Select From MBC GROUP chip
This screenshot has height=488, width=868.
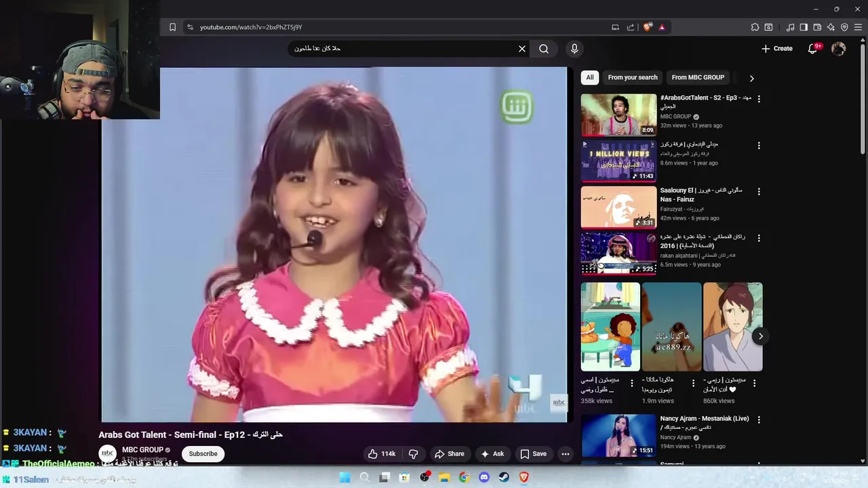pos(698,77)
